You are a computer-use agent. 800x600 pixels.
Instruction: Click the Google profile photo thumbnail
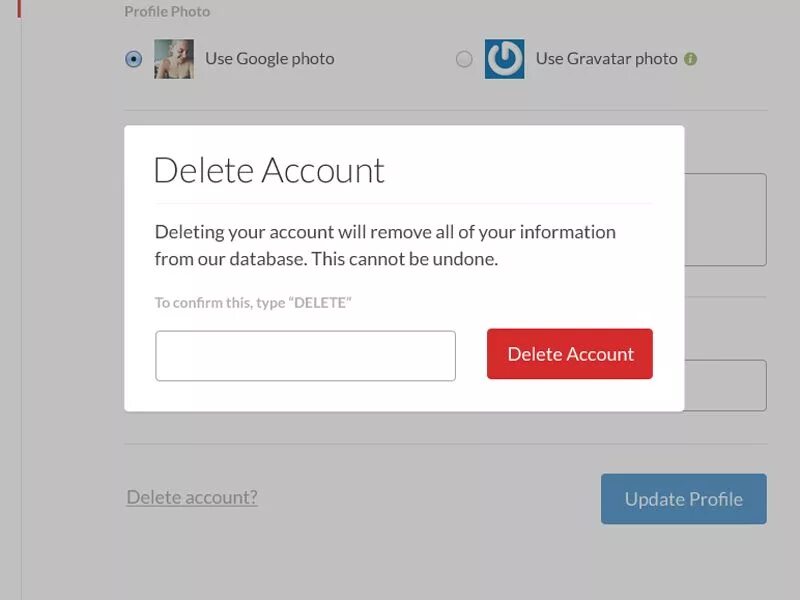pos(174,59)
